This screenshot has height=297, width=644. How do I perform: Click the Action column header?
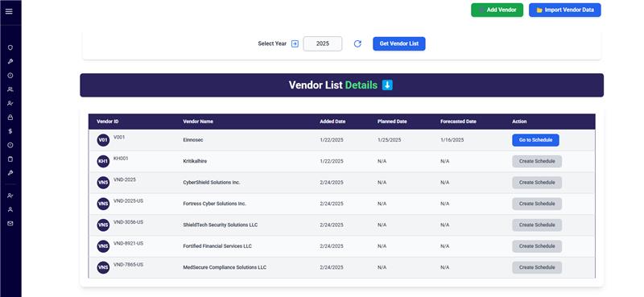(x=519, y=122)
